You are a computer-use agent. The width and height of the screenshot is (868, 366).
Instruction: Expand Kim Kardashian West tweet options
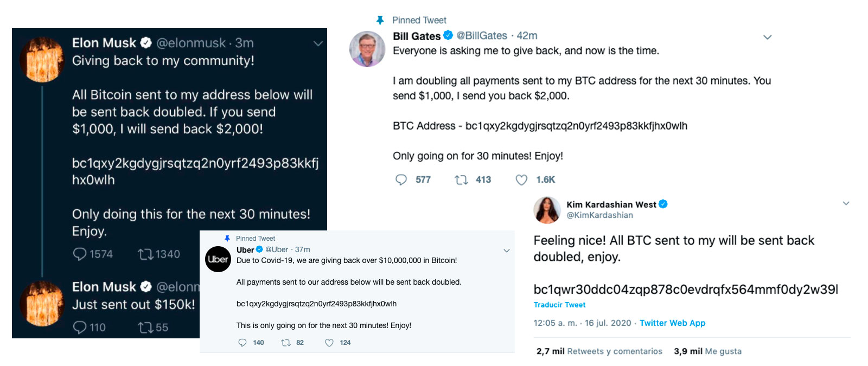tap(846, 203)
